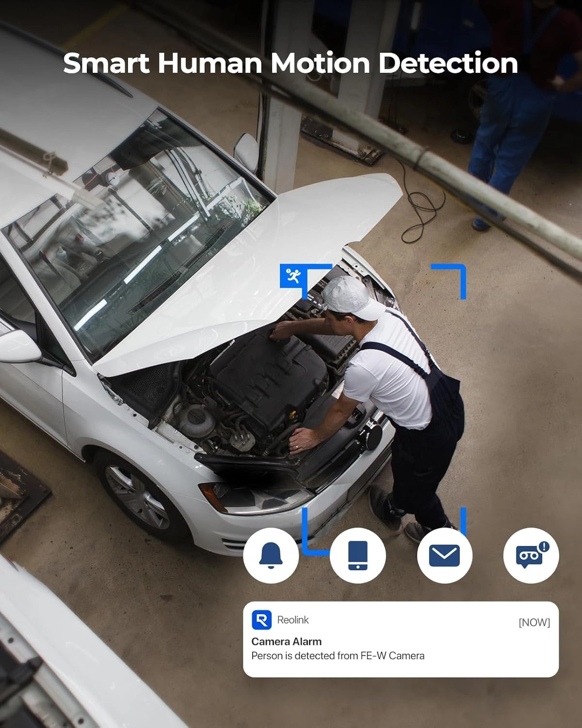Click the Smart Human Motion Detection heading
582x728 pixels.
(291, 63)
